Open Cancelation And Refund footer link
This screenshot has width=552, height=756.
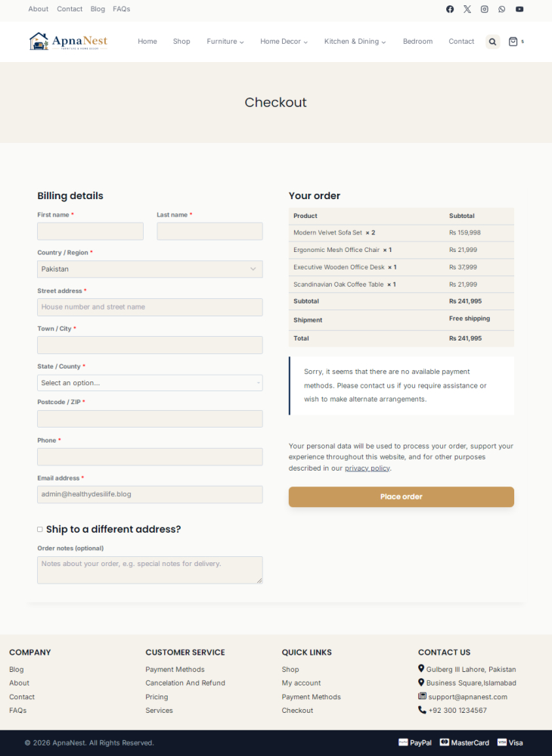(x=185, y=683)
